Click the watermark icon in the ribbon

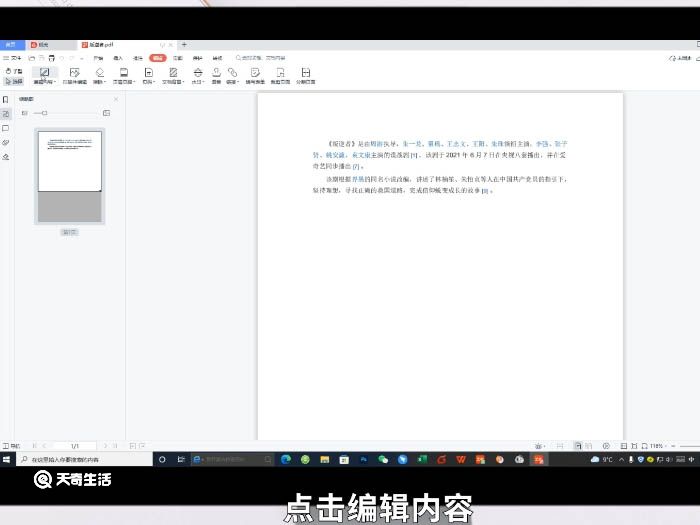[198, 72]
